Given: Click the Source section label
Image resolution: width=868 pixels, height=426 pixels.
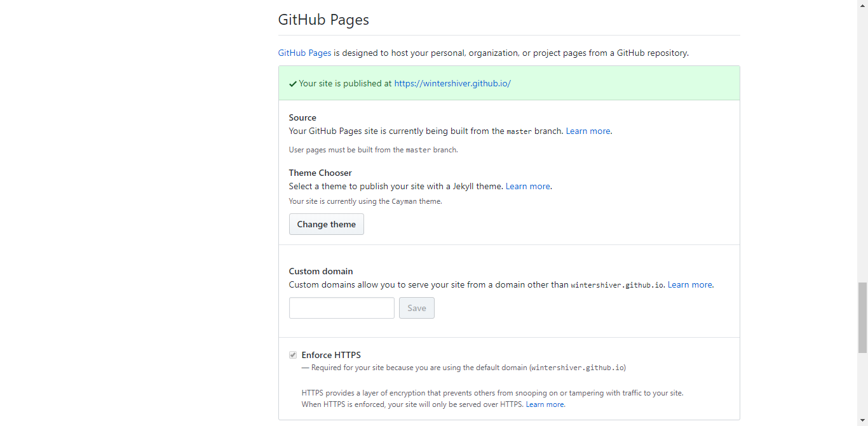Looking at the screenshot, I should 302,117.
